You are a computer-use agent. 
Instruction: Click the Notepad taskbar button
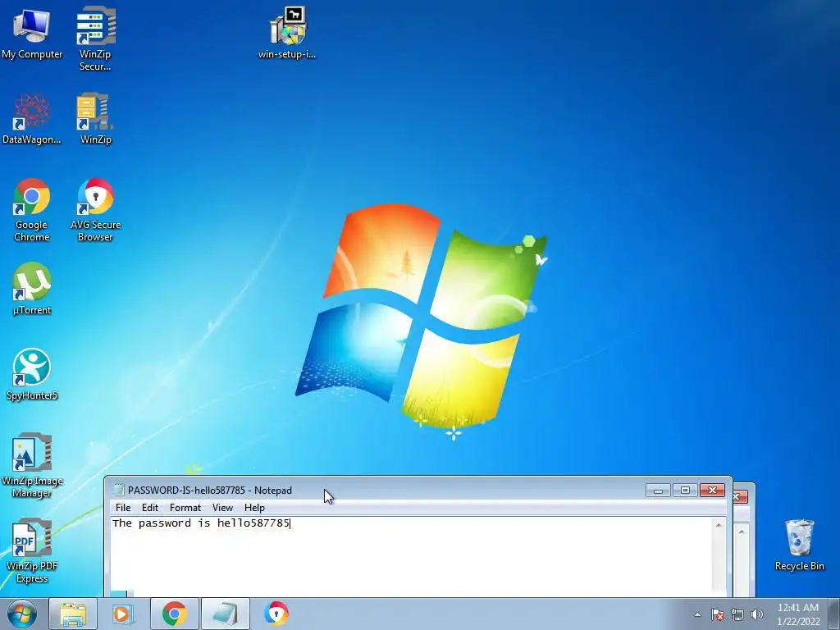coord(226,614)
